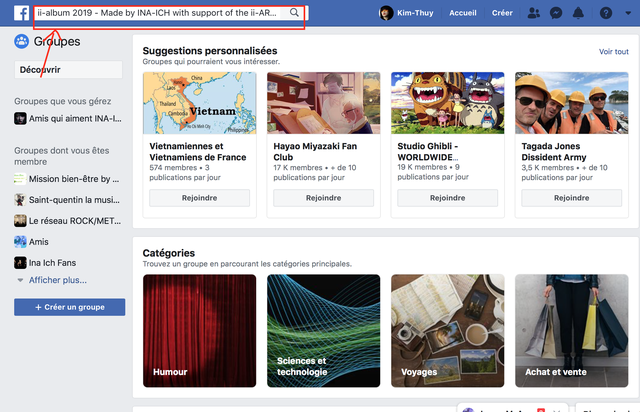Viewport: 640px width, 412px height.
Task: Click the Groupes icon in sidebar header
Action: pos(21,42)
